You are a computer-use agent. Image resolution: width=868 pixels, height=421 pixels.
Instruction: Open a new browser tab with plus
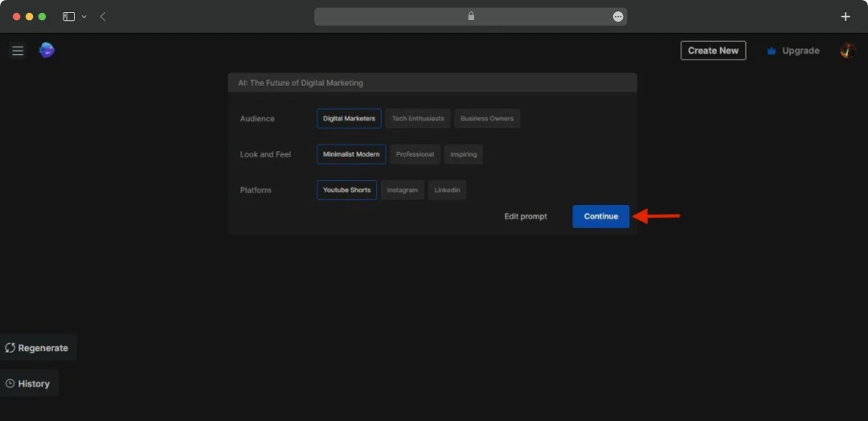coord(845,17)
